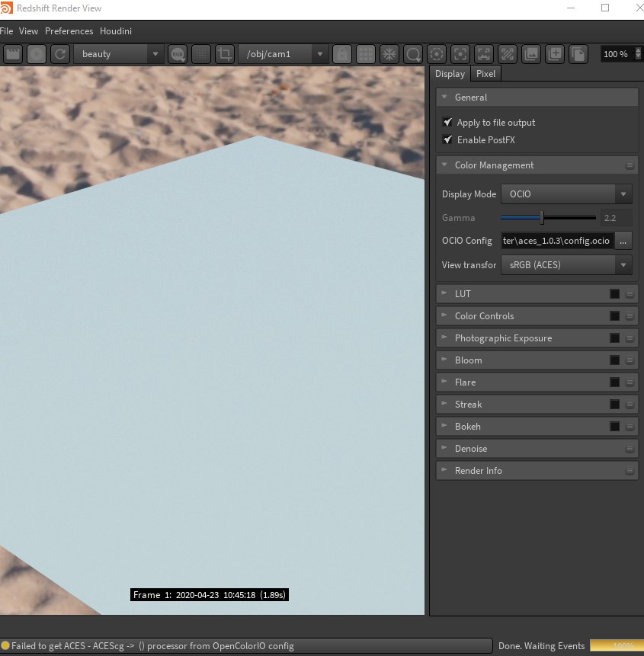This screenshot has height=656, width=644.
Task: Click the snowflake freeze icon
Action: click(389, 54)
